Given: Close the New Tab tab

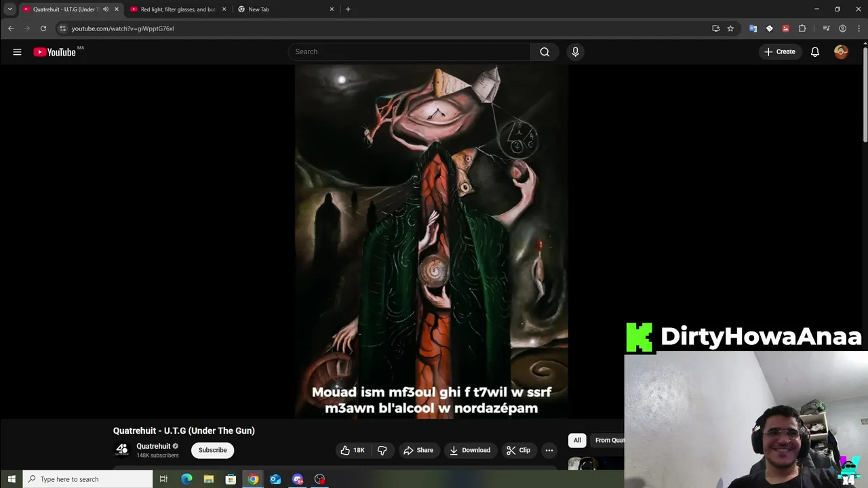Looking at the screenshot, I should [x=332, y=9].
